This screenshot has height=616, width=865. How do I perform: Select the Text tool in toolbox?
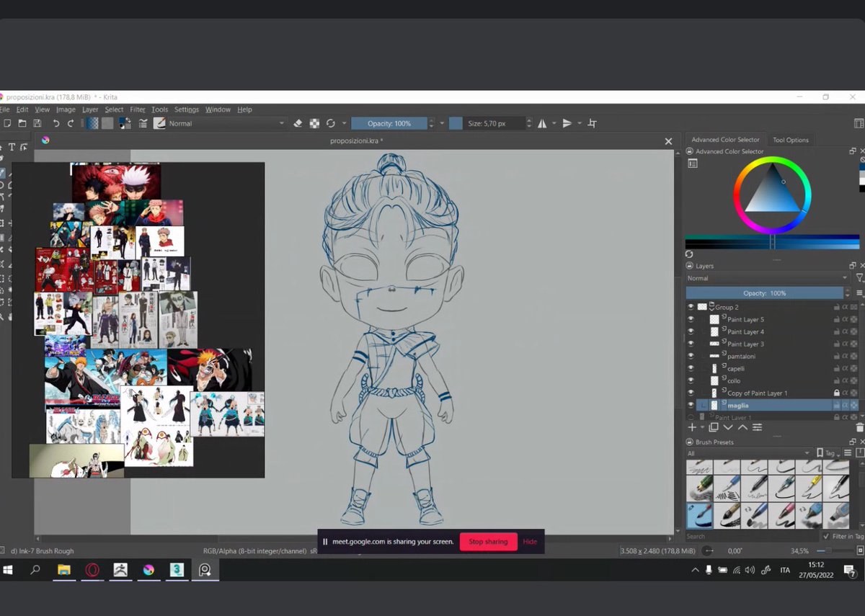tap(12, 147)
